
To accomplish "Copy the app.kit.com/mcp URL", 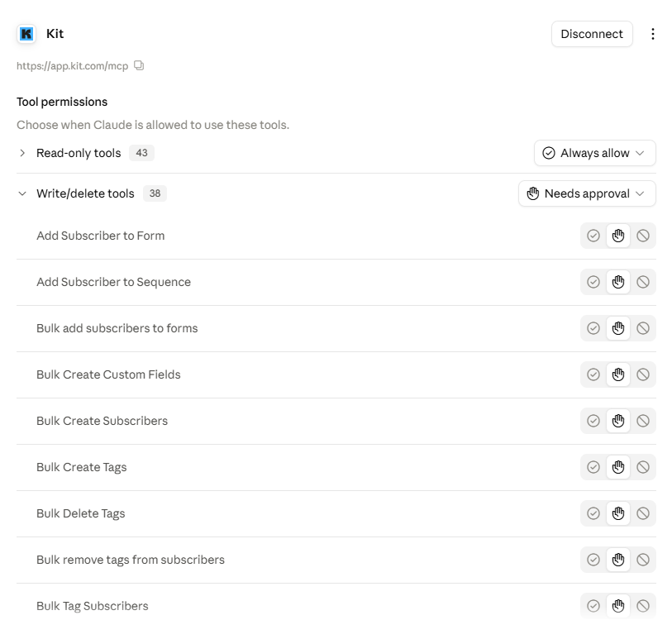I will click(x=139, y=65).
